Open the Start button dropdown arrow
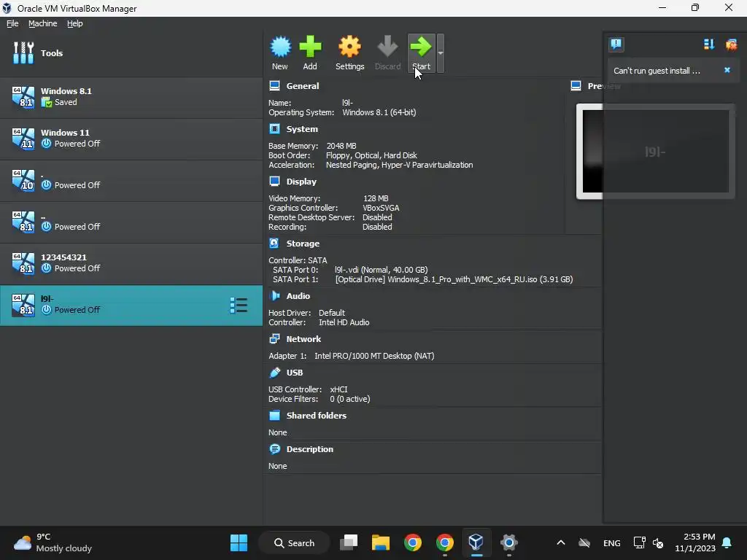The width and height of the screenshot is (747, 560). (x=441, y=52)
